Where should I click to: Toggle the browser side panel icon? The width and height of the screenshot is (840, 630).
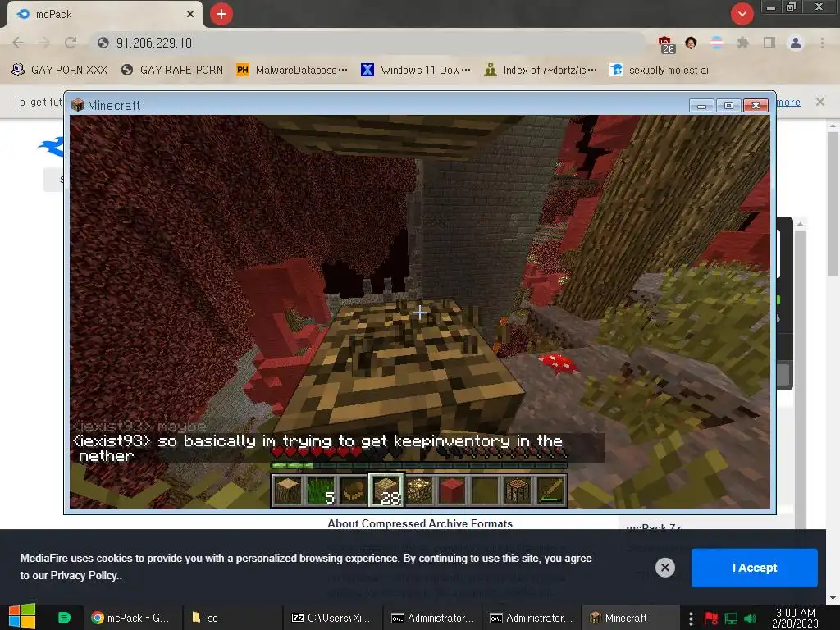tap(769, 43)
